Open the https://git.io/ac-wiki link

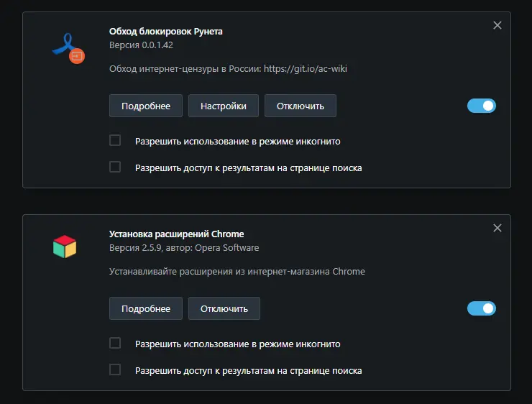[x=306, y=69]
